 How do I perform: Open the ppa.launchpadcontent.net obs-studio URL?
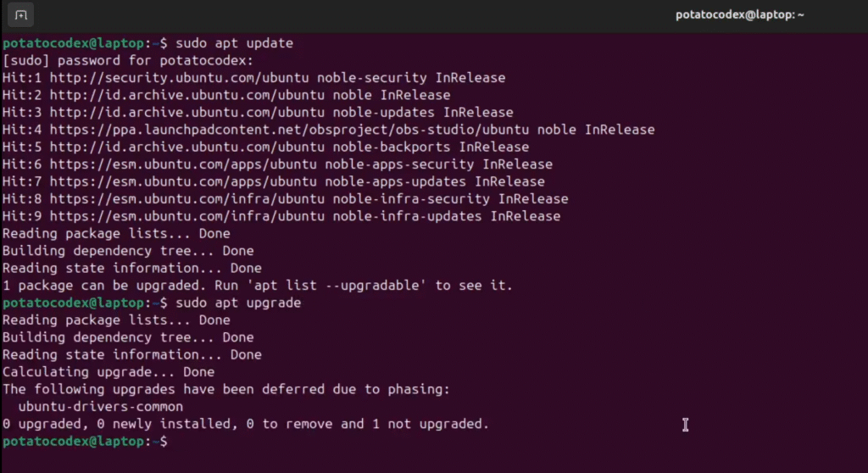click(290, 130)
